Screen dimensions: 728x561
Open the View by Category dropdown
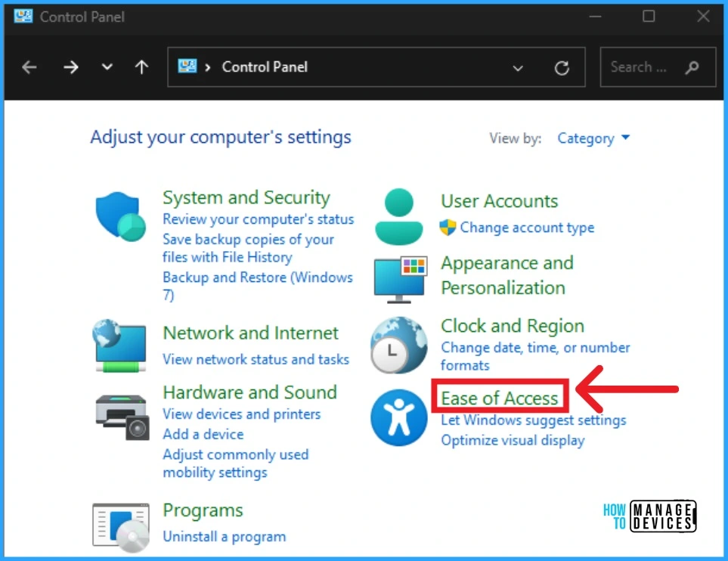pos(593,138)
